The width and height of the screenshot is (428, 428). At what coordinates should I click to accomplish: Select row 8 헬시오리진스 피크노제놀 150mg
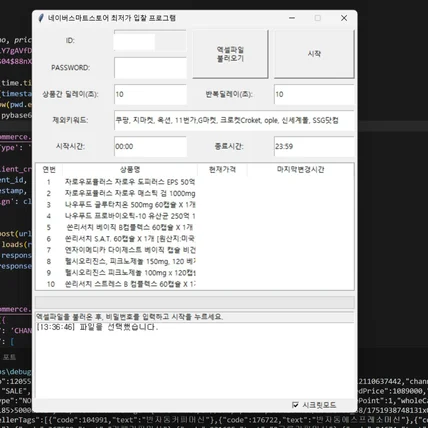click(x=195, y=261)
